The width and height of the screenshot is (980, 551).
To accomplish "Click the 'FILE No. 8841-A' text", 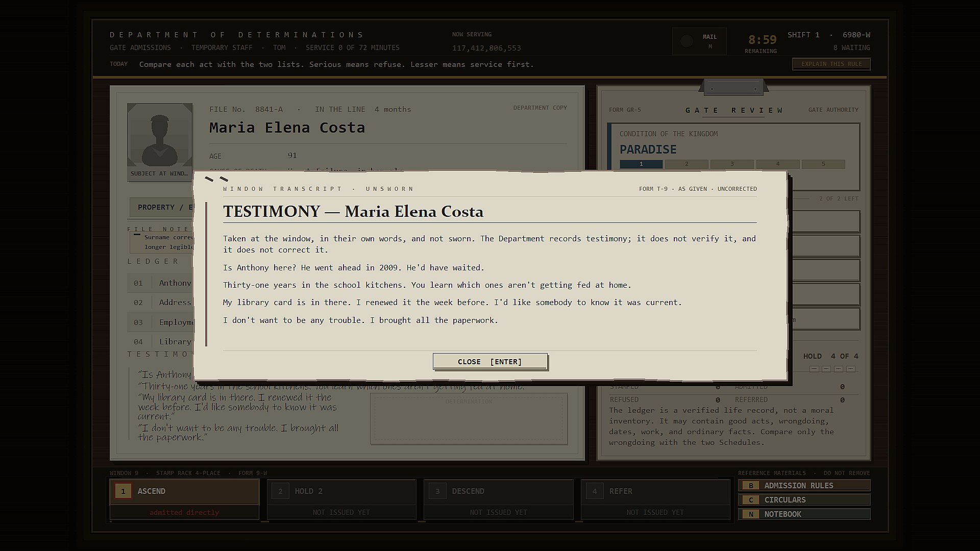I will tap(246, 109).
